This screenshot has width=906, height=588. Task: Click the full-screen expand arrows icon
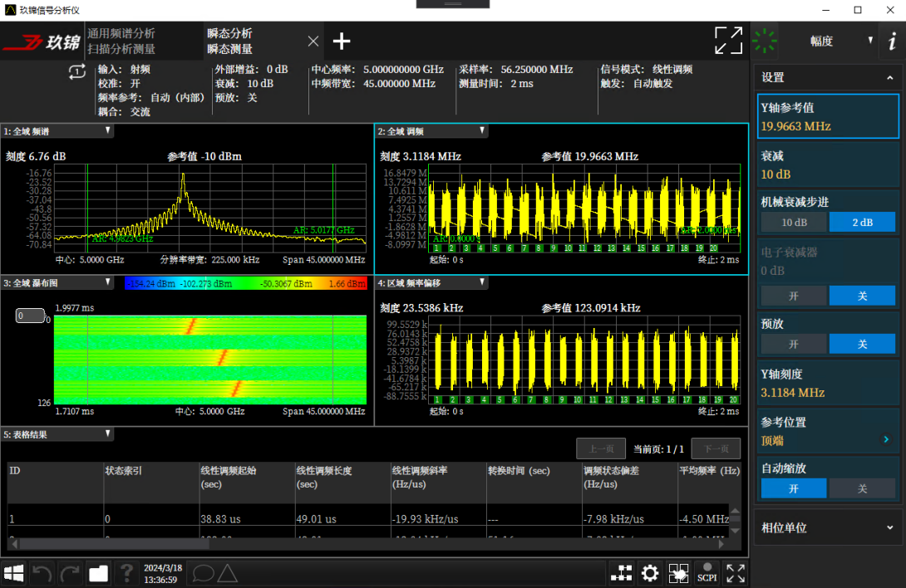click(x=728, y=41)
